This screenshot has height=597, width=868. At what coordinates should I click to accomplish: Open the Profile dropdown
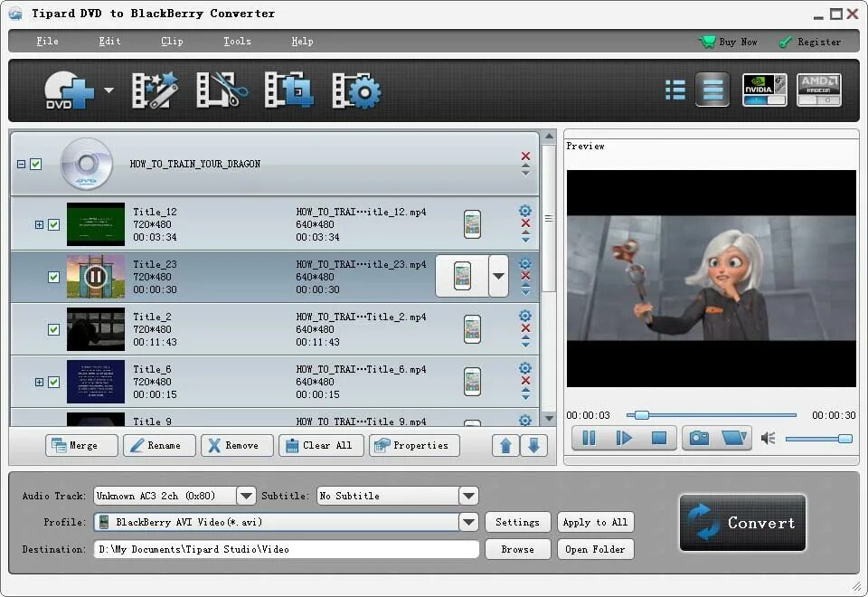tap(469, 522)
